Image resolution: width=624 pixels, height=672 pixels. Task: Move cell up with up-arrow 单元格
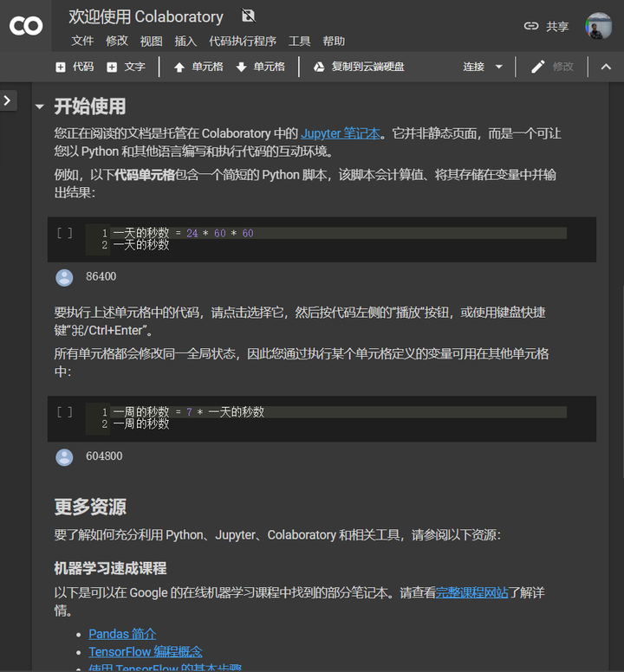click(198, 67)
